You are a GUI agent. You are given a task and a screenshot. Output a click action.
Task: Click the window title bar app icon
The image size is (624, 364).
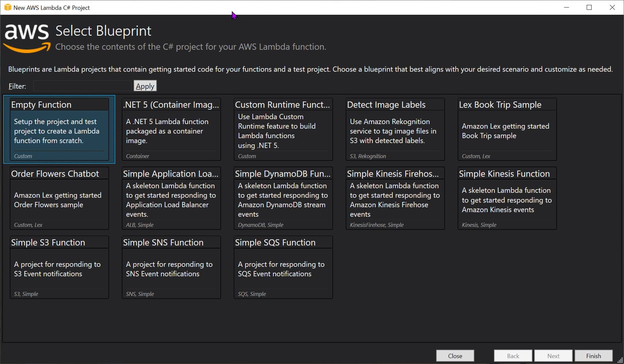pyautogui.click(x=8, y=7)
